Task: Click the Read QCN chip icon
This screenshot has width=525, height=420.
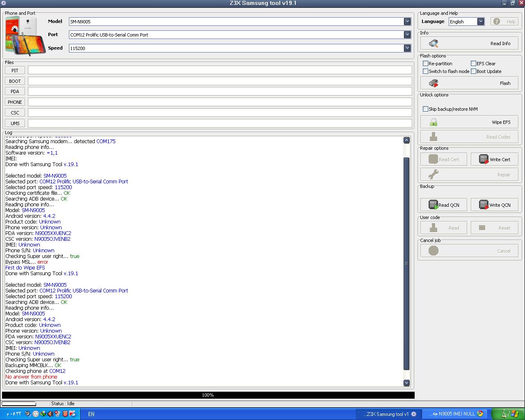Action: [433, 205]
